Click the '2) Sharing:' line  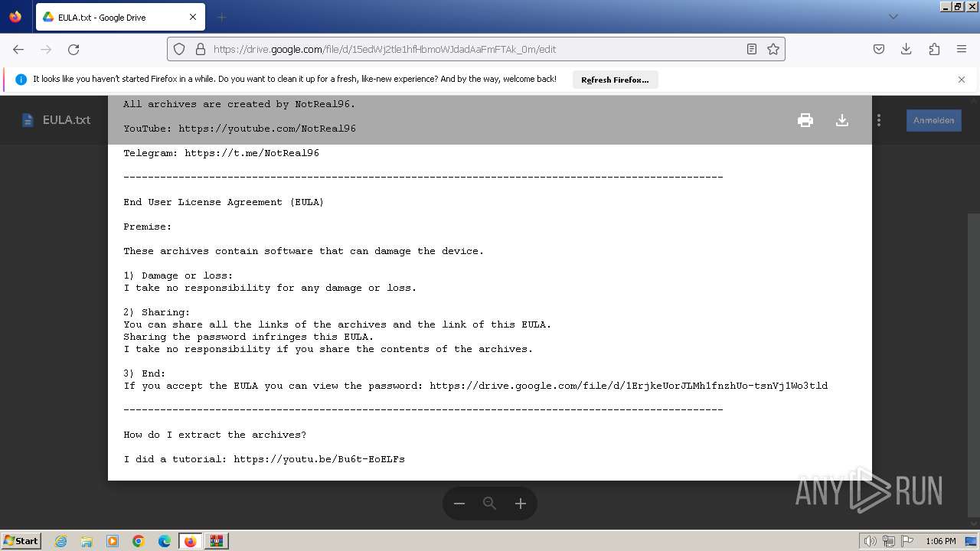157,312
